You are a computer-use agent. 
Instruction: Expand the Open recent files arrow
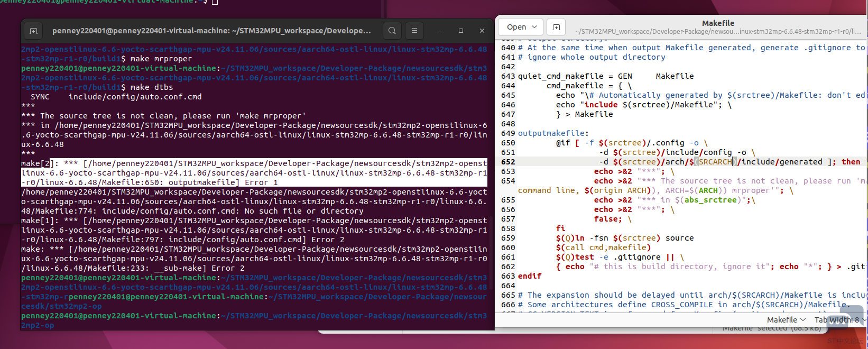pos(535,27)
